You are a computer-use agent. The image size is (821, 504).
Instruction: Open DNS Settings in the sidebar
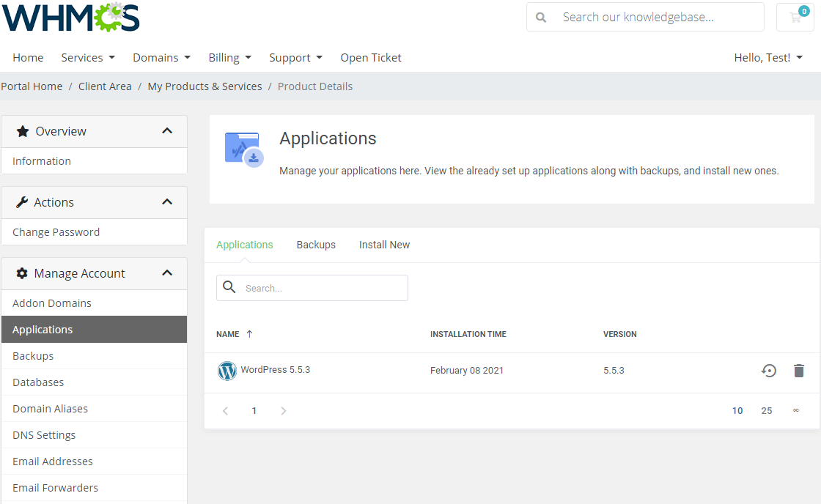pyautogui.click(x=95, y=435)
